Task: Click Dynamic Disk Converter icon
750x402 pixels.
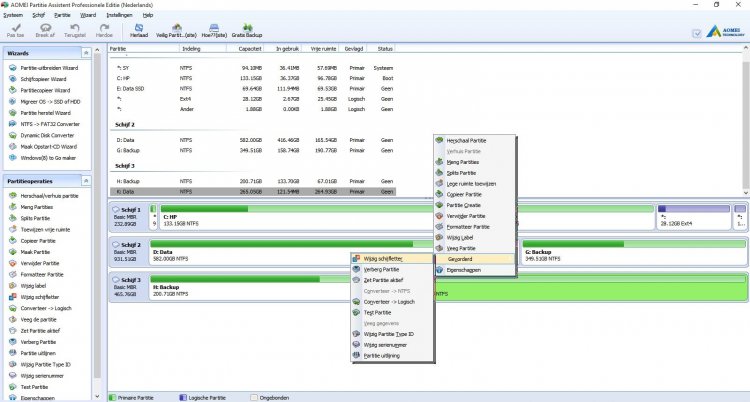Action: pos(13,135)
